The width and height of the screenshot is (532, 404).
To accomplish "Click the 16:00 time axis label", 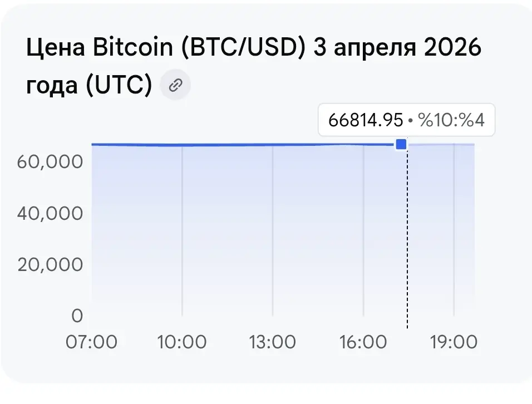I will [363, 342].
